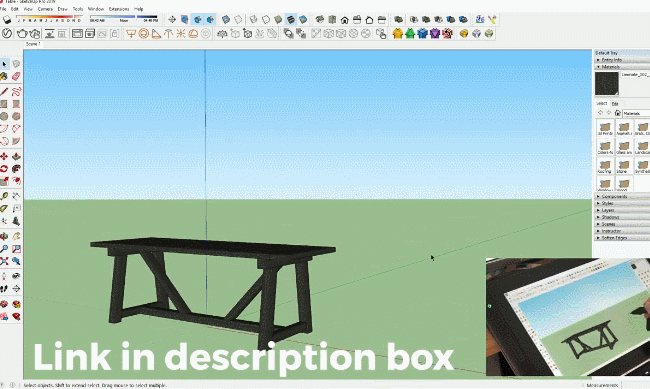The width and height of the screenshot is (650, 389).
Task: Click the yellow shirt extension icon
Action: (x=398, y=34)
